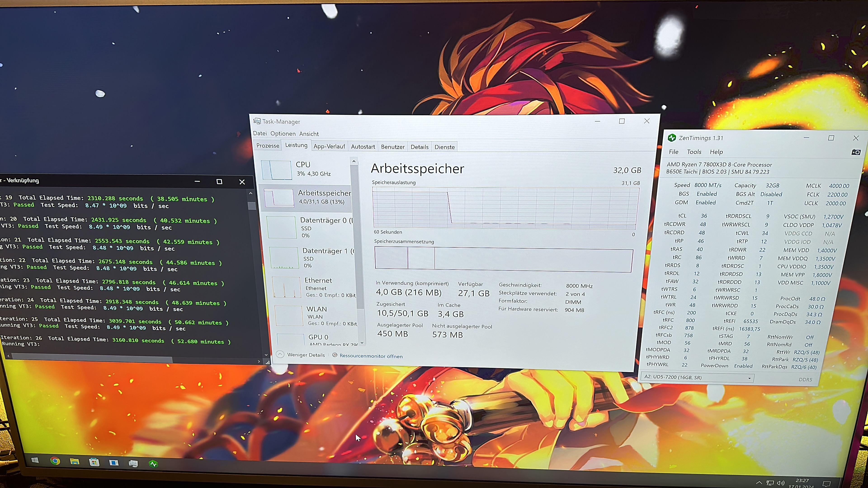The width and height of the screenshot is (868, 488).
Task: Select the Task-Manager taskbar icon
Action: click(x=133, y=464)
